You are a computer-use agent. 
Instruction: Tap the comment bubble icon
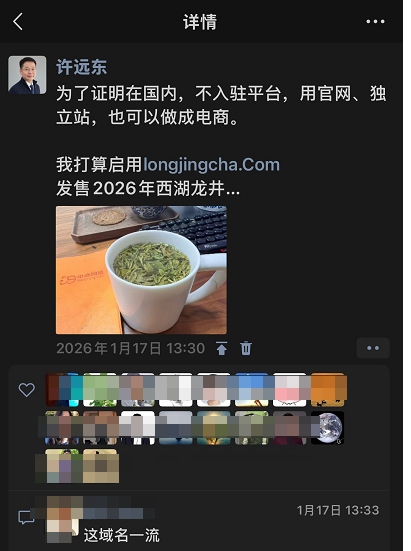[x=26, y=517]
